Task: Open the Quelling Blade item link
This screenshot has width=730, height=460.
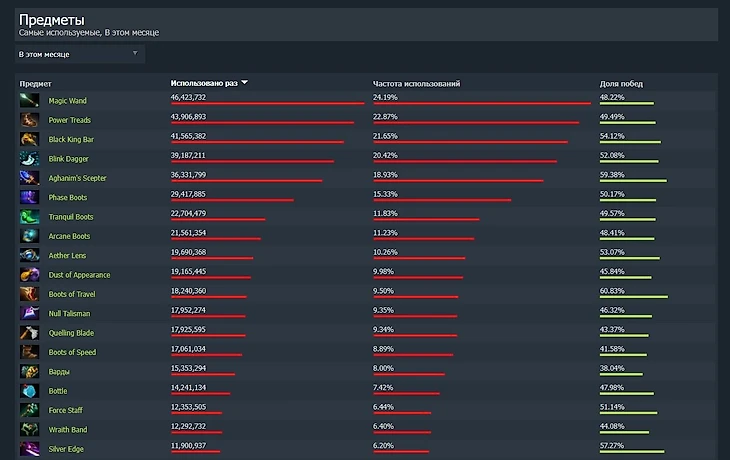Action: pos(71,333)
